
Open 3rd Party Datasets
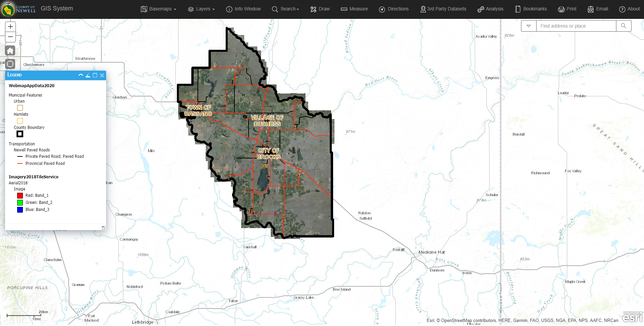(x=443, y=9)
